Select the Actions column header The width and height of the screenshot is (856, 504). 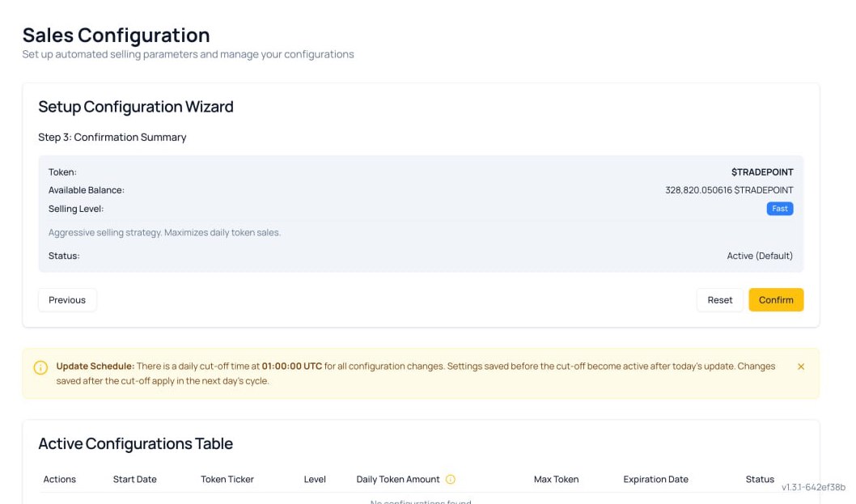pyautogui.click(x=60, y=479)
